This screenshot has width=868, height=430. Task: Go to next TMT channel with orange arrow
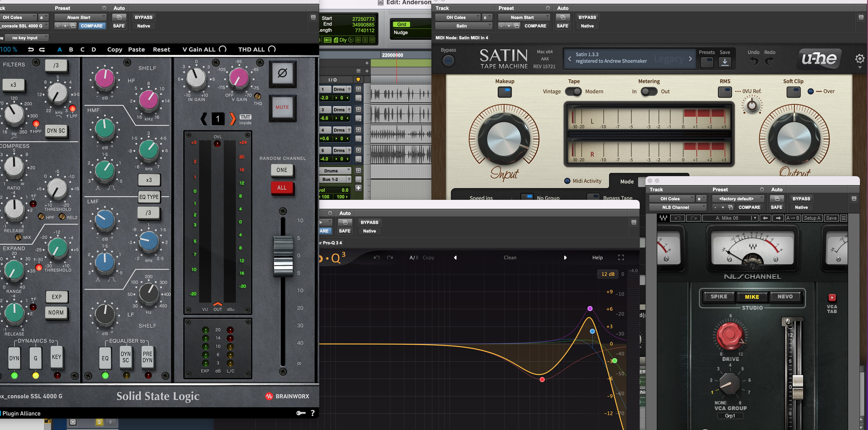click(x=233, y=119)
